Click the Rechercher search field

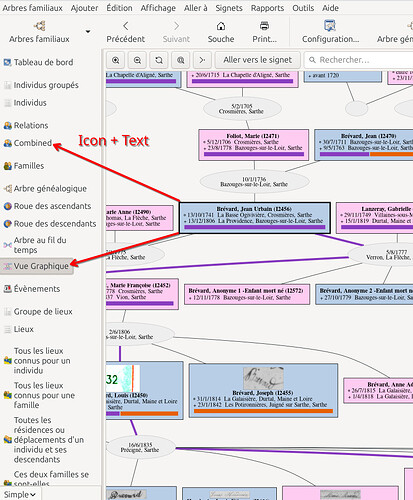click(358, 60)
